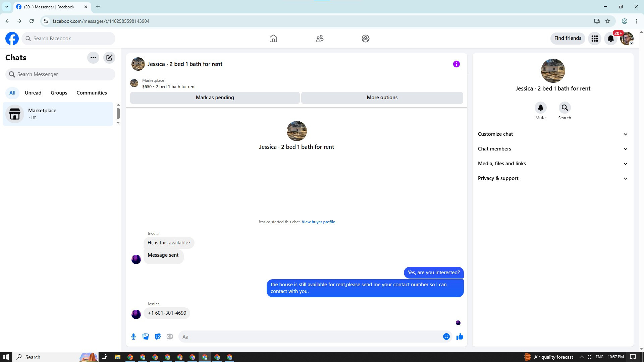This screenshot has height=362, width=644.
Task: Open Windows Task View in taskbar
Action: (x=105, y=357)
